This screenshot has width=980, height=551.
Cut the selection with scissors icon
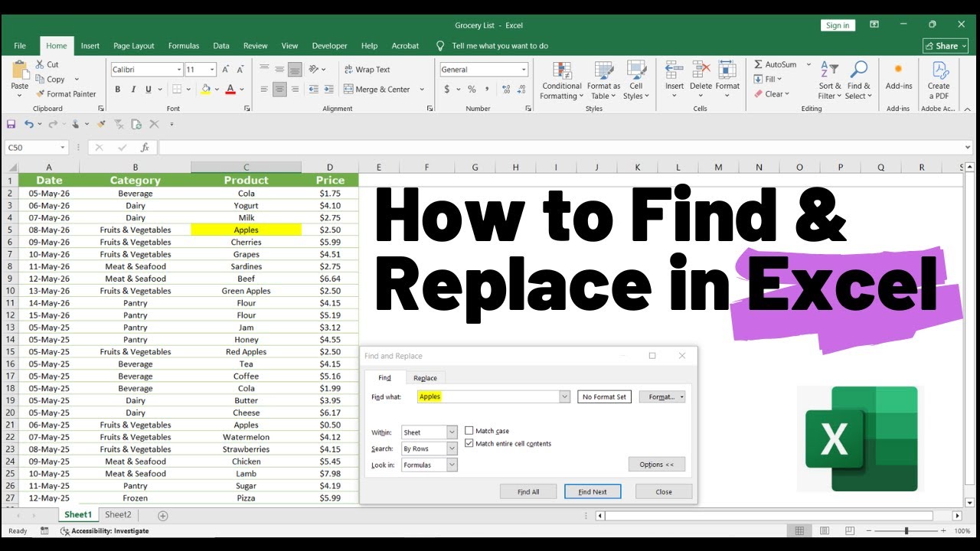(x=40, y=64)
